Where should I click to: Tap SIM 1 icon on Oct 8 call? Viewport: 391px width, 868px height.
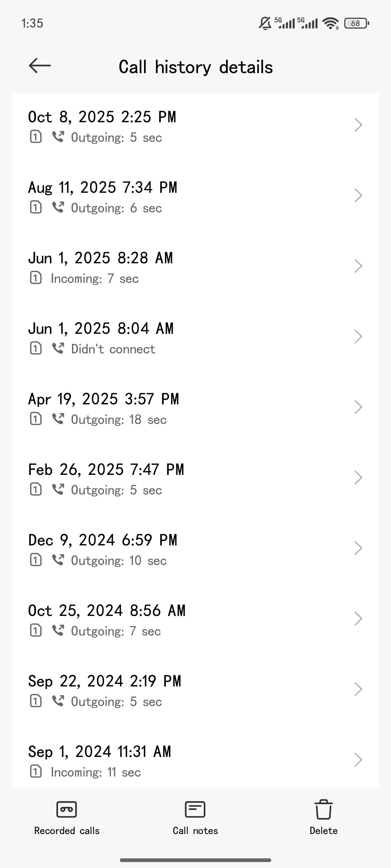(x=35, y=137)
